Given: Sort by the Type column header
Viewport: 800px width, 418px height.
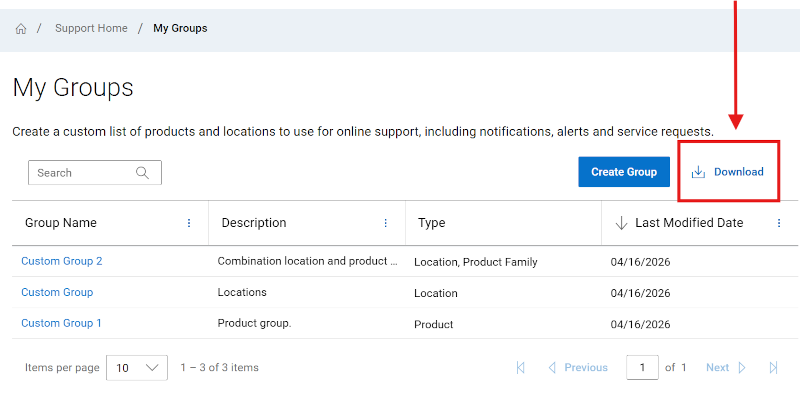Looking at the screenshot, I should tap(432, 223).
